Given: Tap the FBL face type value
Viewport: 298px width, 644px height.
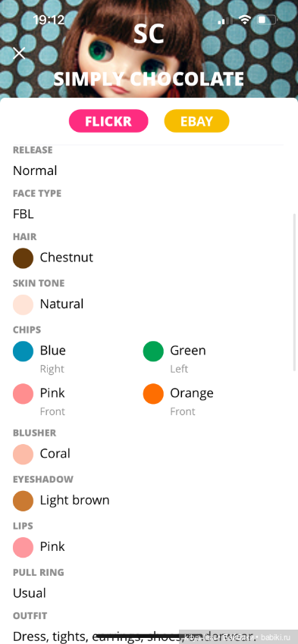Looking at the screenshot, I should point(24,214).
